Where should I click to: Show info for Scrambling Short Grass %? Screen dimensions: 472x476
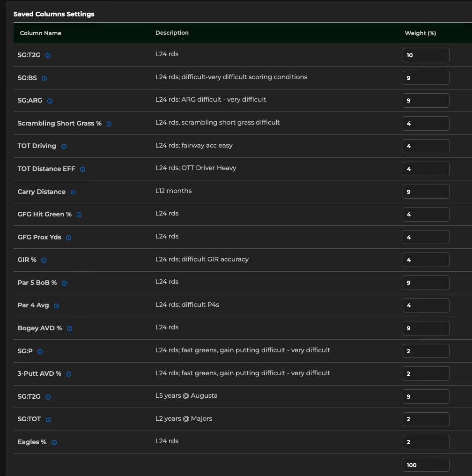109,124
